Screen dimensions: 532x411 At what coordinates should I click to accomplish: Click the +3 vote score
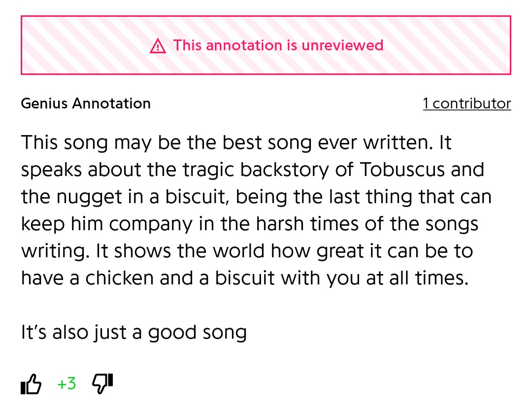tap(66, 384)
